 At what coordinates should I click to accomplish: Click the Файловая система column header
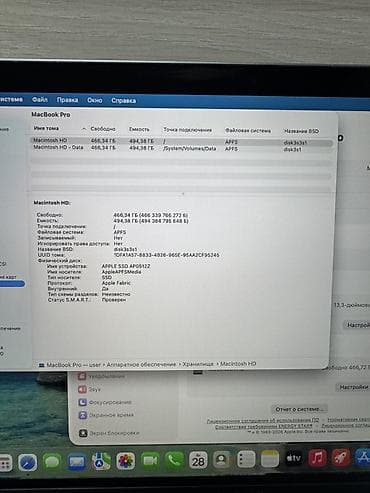(x=248, y=131)
